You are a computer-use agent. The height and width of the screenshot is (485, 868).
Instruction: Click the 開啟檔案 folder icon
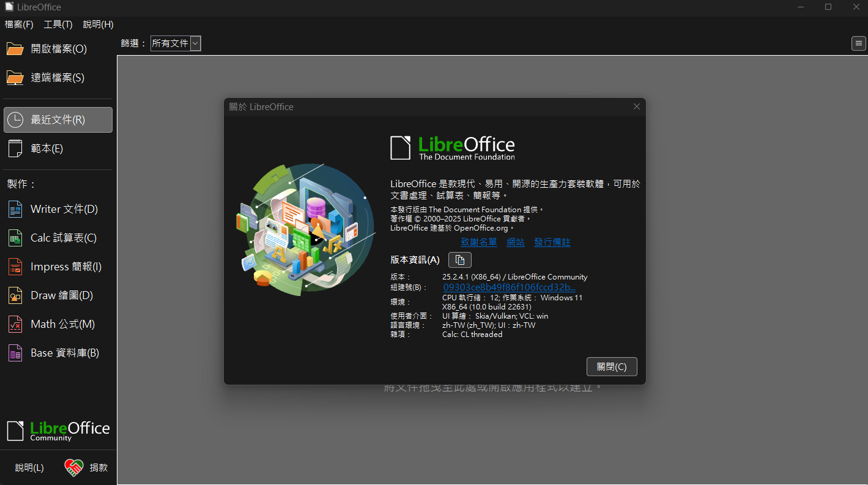(15, 49)
